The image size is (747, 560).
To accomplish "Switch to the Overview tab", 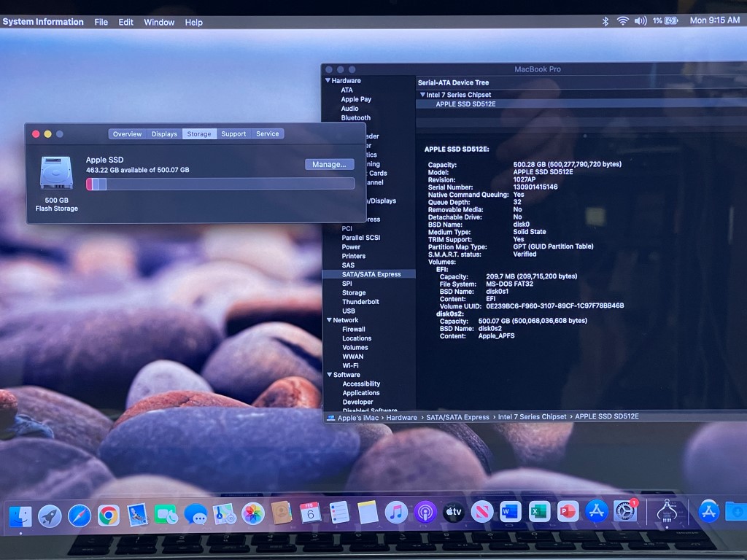I will (127, 134).
